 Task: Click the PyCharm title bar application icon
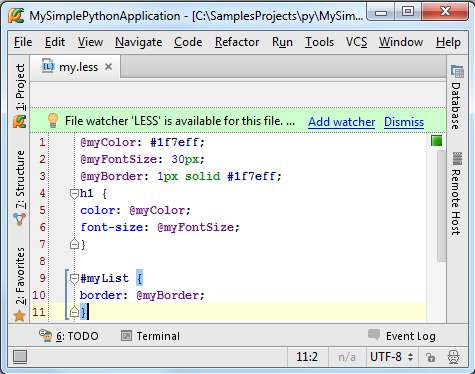coord(16,15)
